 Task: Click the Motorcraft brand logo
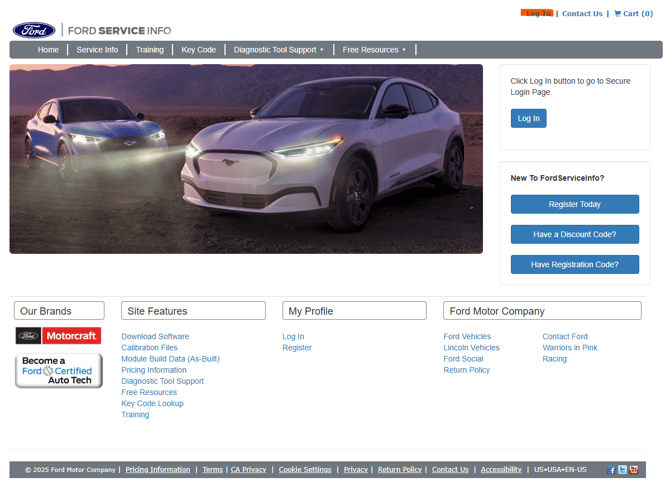pos(58,336)
